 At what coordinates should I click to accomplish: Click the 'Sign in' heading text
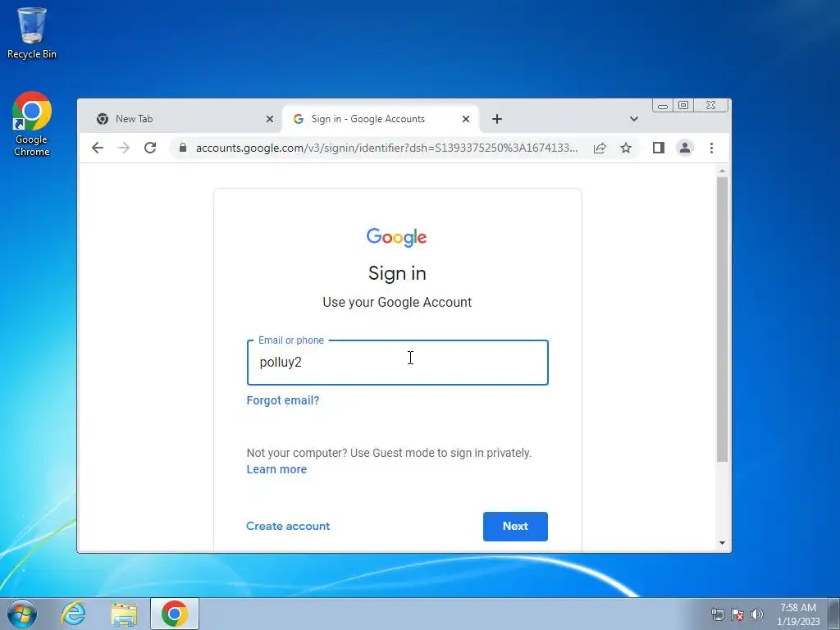point(397,273)
